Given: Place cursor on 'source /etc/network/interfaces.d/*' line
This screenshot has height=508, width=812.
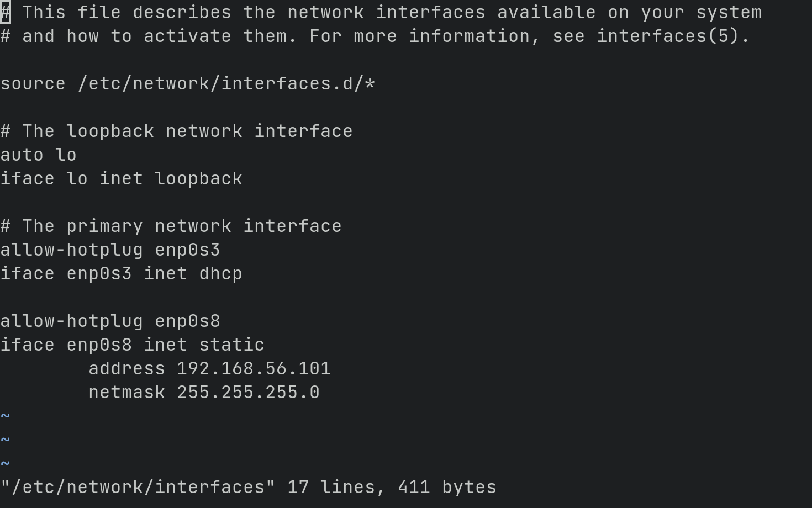Looking at the screenshot, I should click(188, 84).
